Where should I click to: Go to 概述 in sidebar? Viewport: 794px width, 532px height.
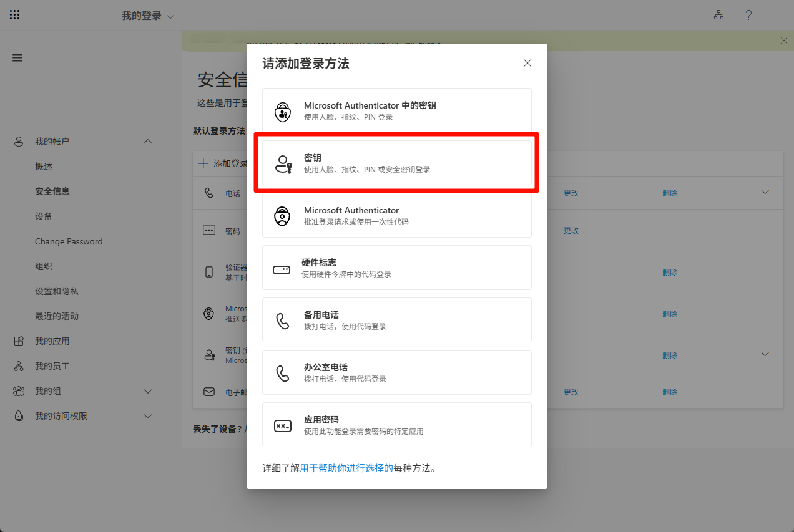click(44, 167)
